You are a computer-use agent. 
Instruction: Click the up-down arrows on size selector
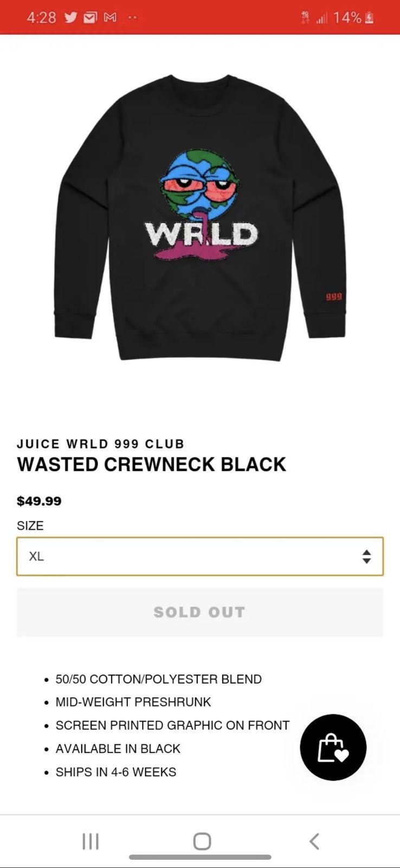(366, 556)
